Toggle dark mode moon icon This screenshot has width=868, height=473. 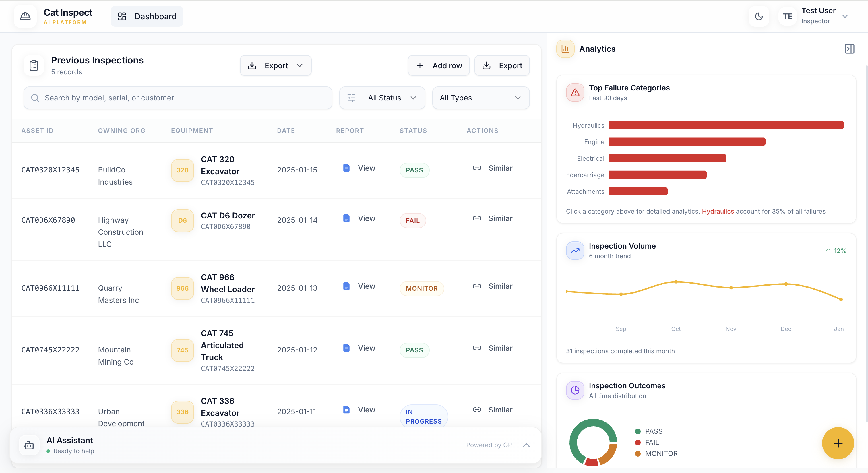(x=758, y=16)
